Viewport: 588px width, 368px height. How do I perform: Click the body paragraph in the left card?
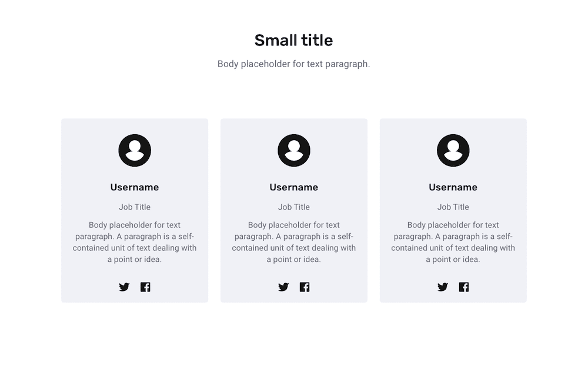pos(135,242)
